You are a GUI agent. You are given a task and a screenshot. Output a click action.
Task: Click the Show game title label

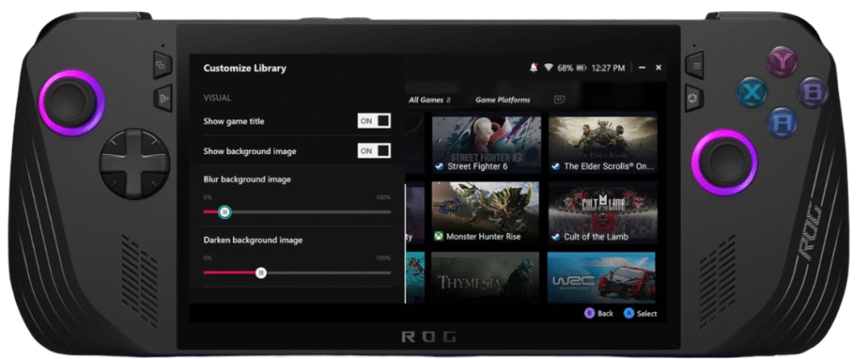click(x=234, y=122)
